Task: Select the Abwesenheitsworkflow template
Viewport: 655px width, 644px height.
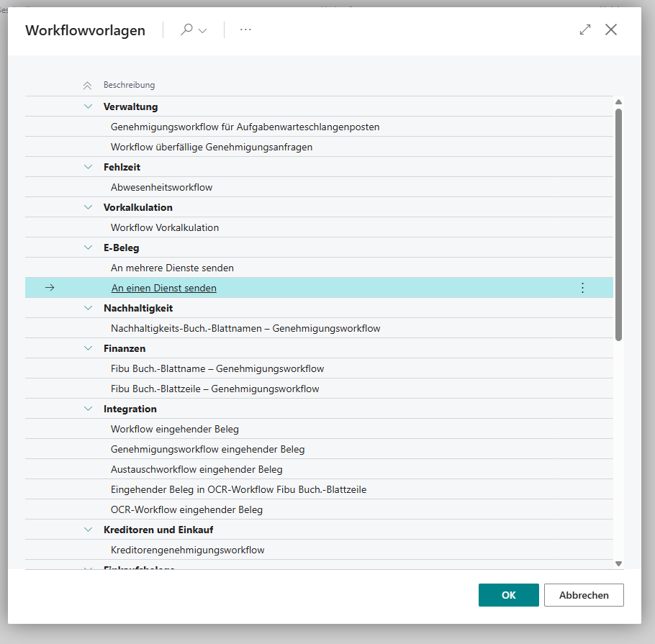Action: click(160, 186)
